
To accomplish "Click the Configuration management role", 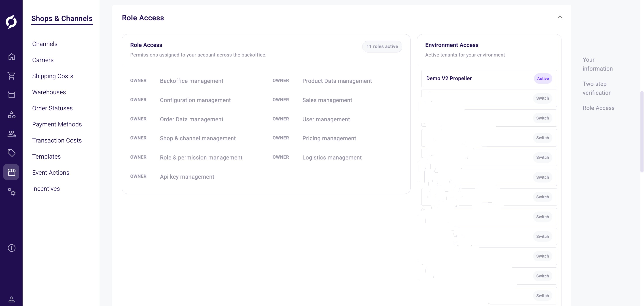I will pos(195,100).
